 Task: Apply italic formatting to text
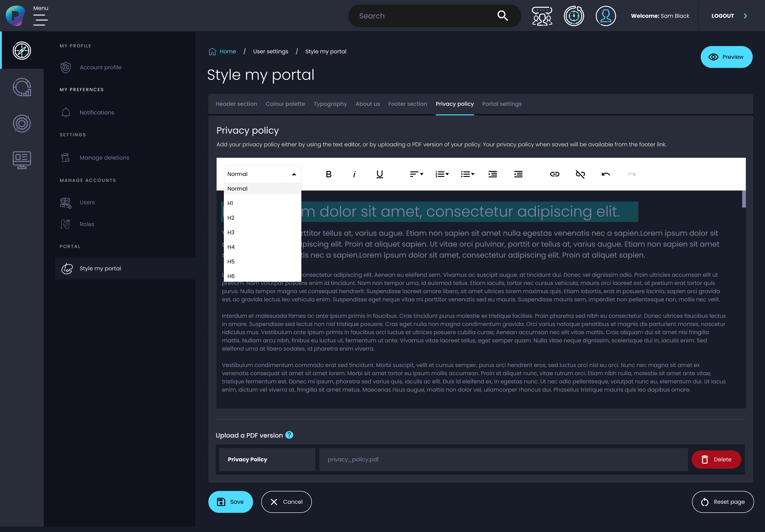click(x=354, y=174)
